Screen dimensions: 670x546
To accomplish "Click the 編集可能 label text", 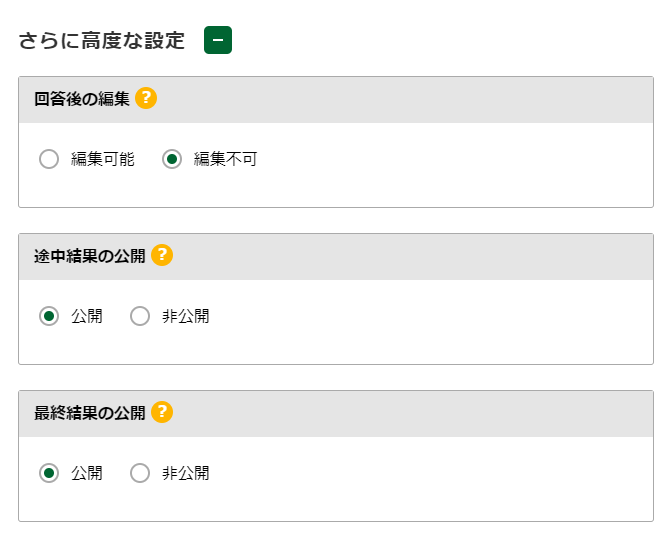I will click(102, 159).
